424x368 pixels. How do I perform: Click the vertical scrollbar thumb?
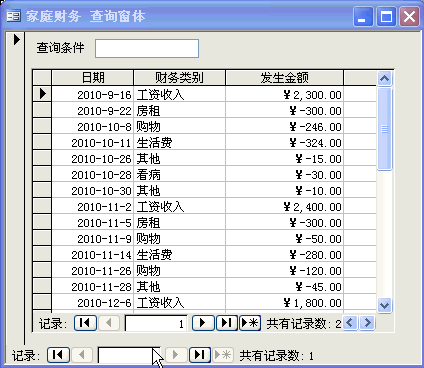(x=384, y=129)
